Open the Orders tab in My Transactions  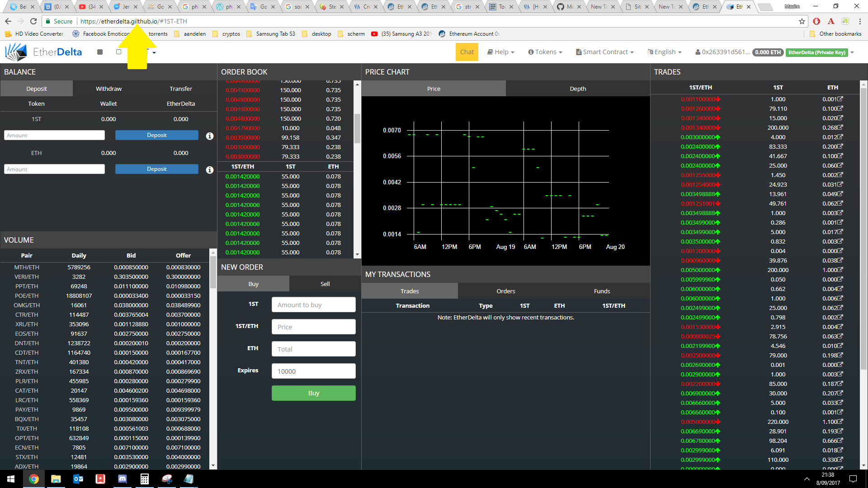(x=506, y=291)
